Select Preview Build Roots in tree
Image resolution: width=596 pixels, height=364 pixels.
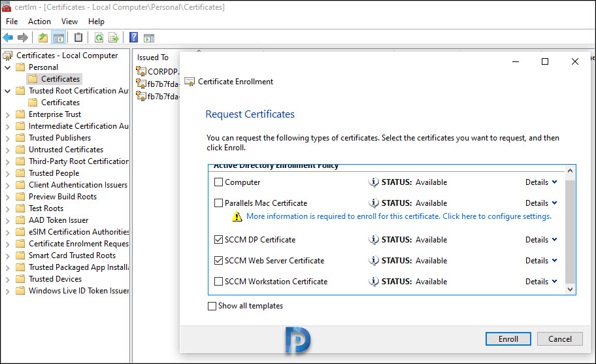[63, 197]
